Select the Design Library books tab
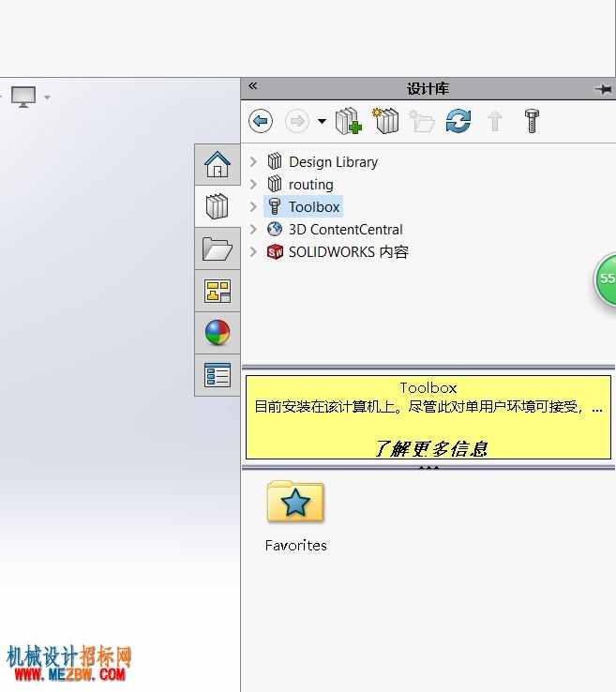This screenshot has height=692, width=616. pos(218,206)
